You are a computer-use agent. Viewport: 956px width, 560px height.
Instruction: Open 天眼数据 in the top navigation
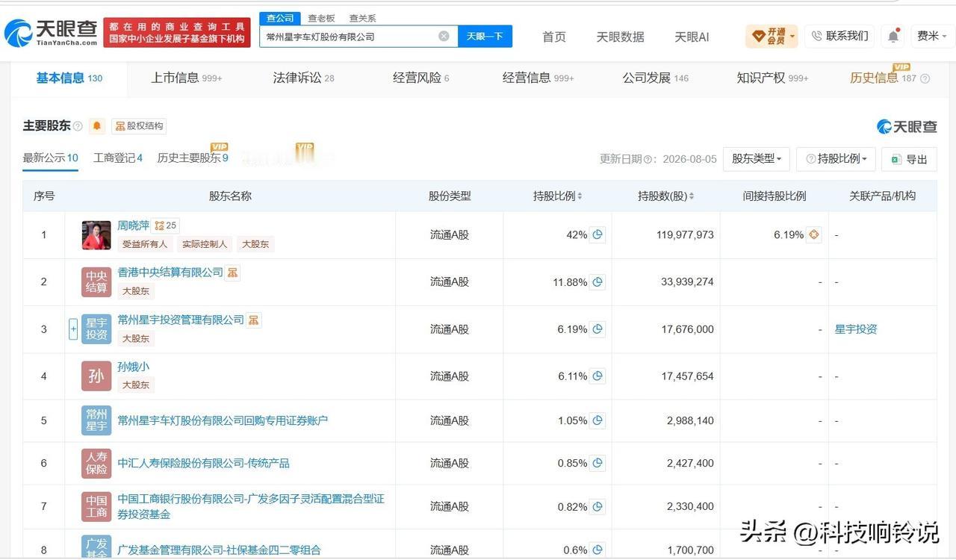click(x=620, y=37)
